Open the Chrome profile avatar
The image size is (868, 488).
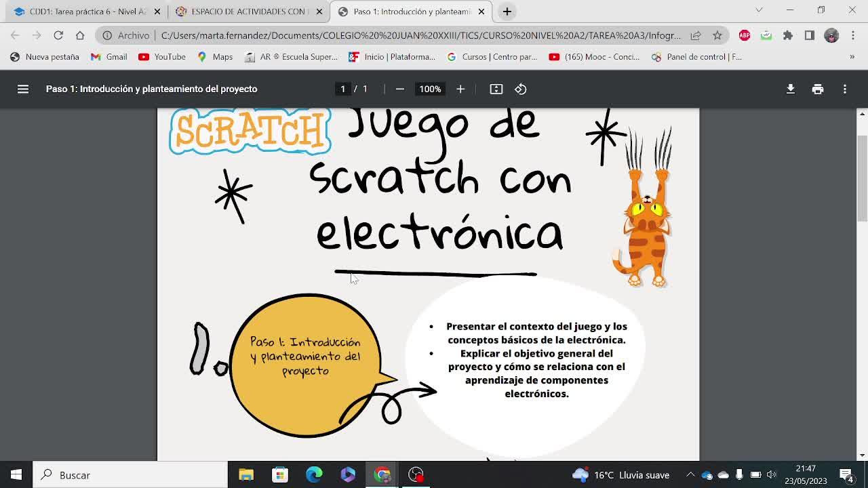point(831,35)
